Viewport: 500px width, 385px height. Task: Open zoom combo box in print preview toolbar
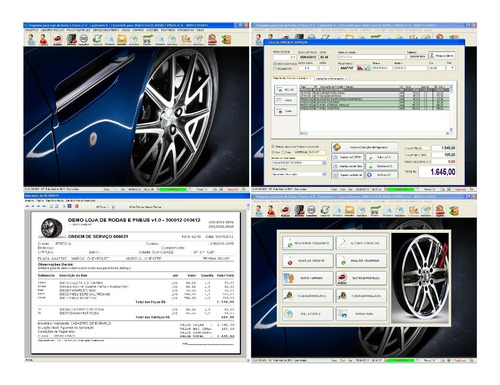pos(110,207)
